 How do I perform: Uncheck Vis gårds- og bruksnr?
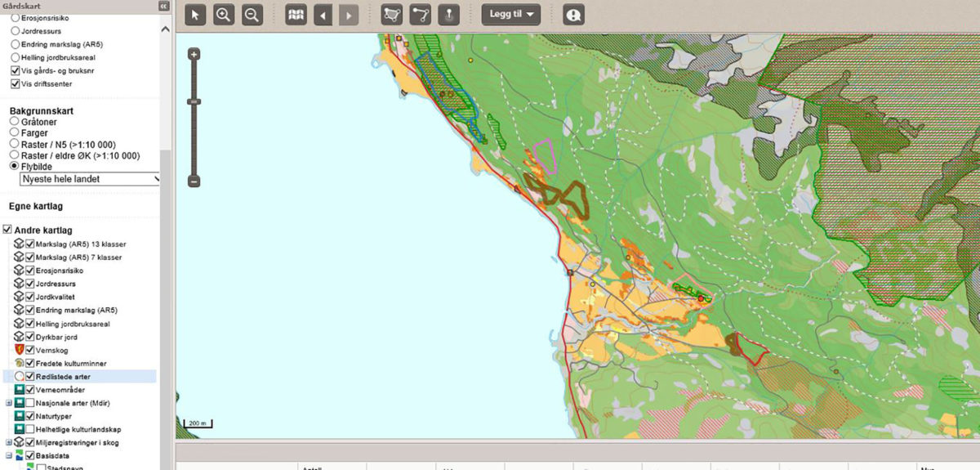[x=15, y=71]
